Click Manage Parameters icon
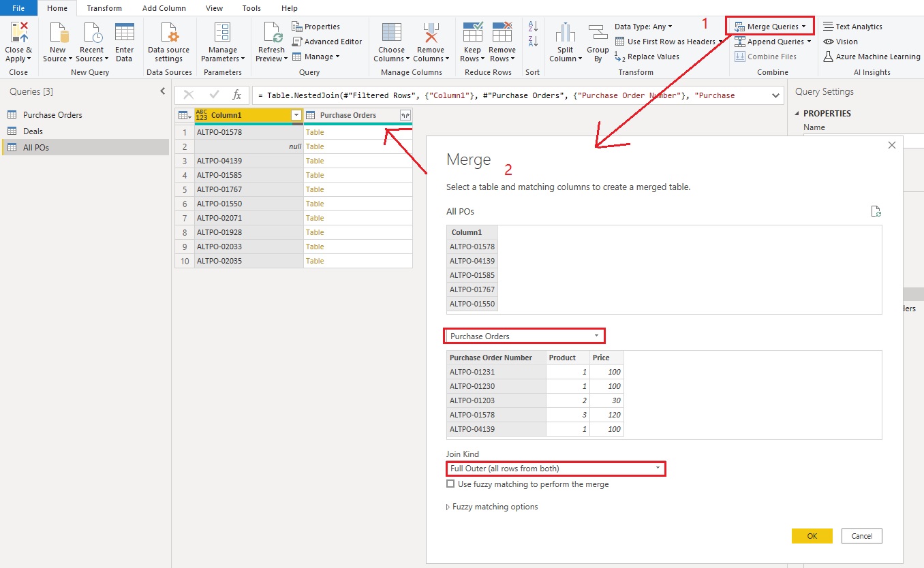This screenshot has height=568, width=924. click(222, 33)
